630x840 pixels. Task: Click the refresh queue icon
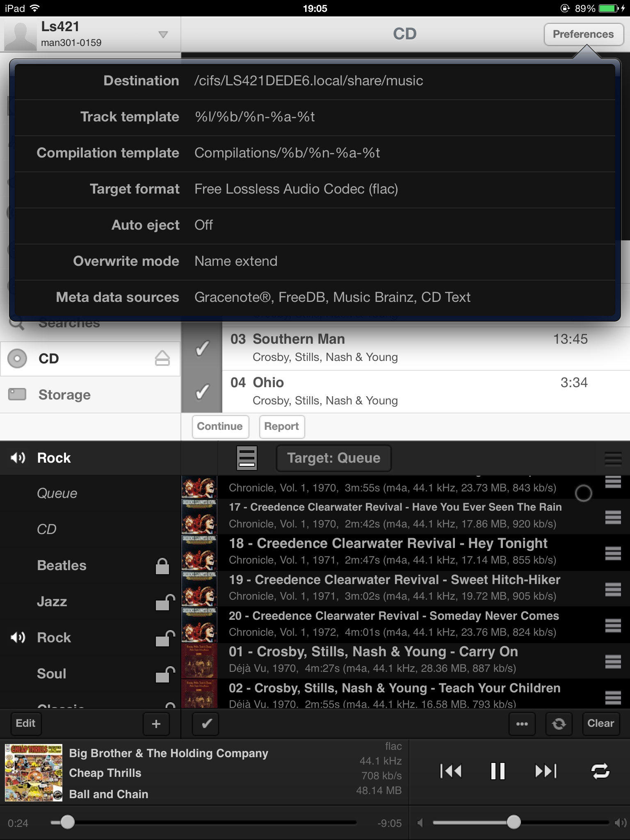(x=559, y=724)
